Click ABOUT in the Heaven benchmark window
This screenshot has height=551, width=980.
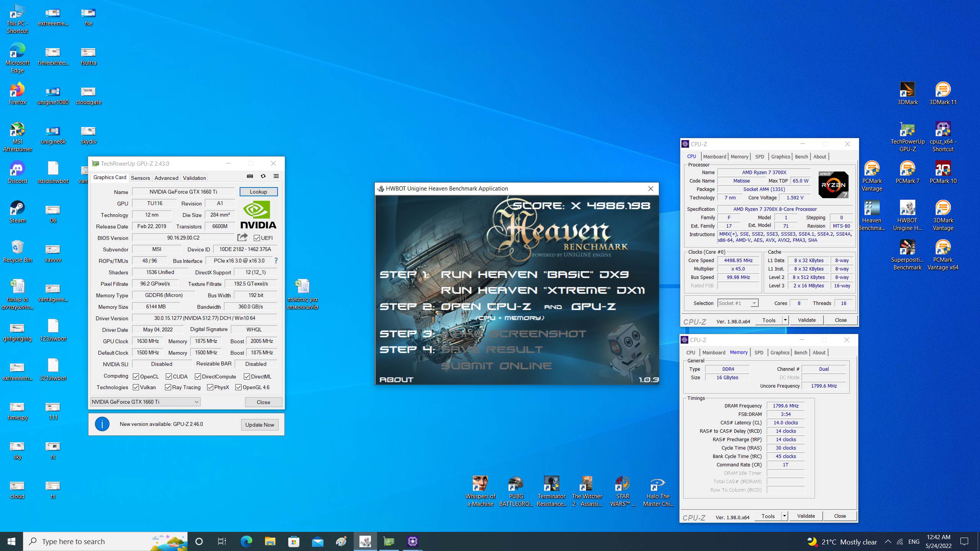pos(396,380)
